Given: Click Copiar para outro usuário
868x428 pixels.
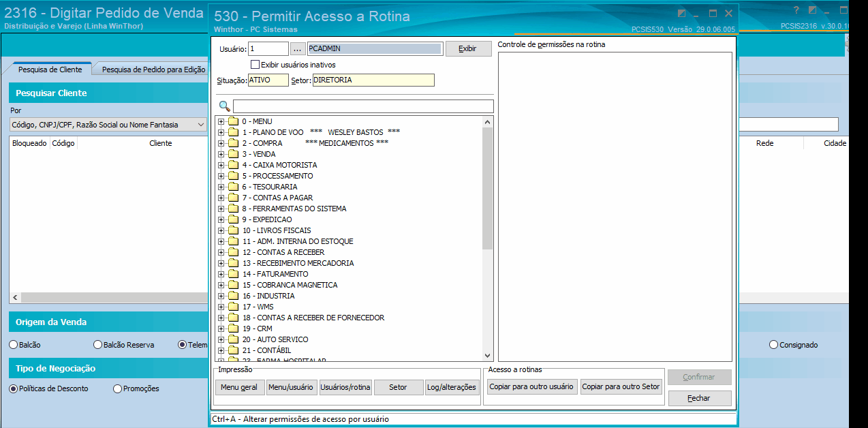Looking at the screenshot, I should click(531, 386).
